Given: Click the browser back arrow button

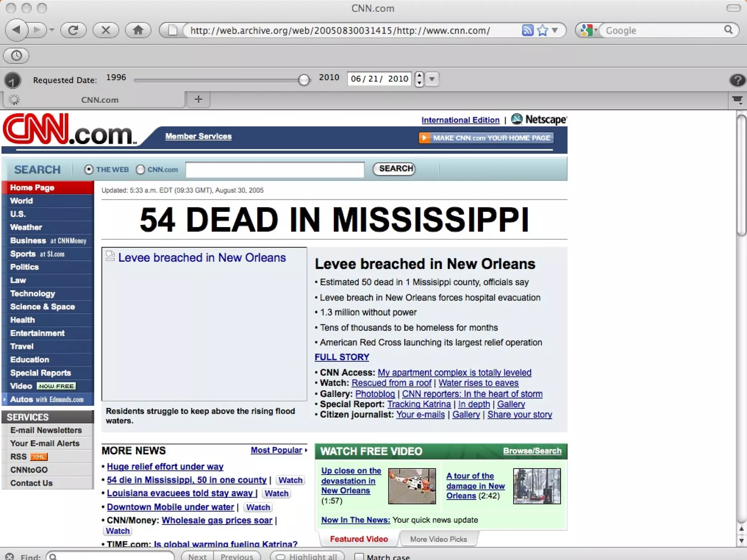Looking at the screenshot, I should tap(17, 30).
